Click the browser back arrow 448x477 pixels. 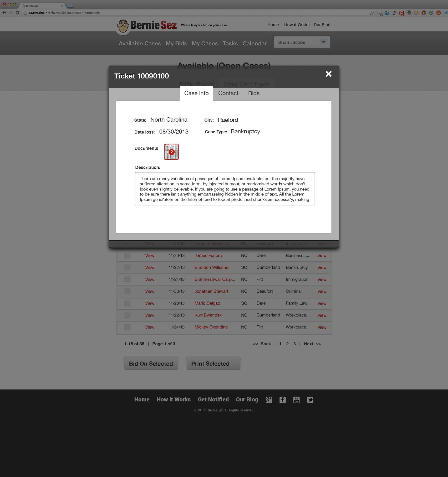[4, 13]
